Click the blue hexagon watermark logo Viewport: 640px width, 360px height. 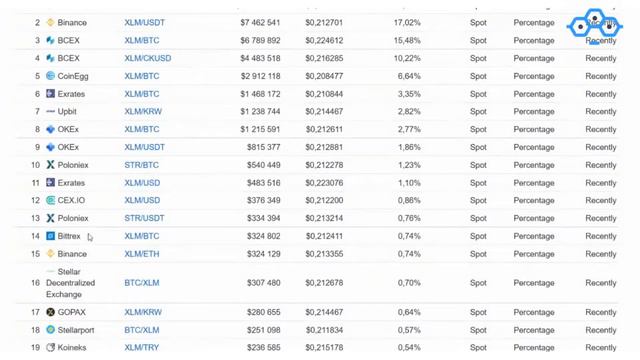(595, 25)
